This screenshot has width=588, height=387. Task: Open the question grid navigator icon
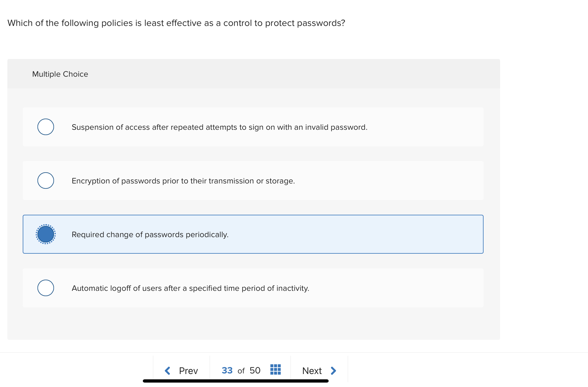pos(275,369)
